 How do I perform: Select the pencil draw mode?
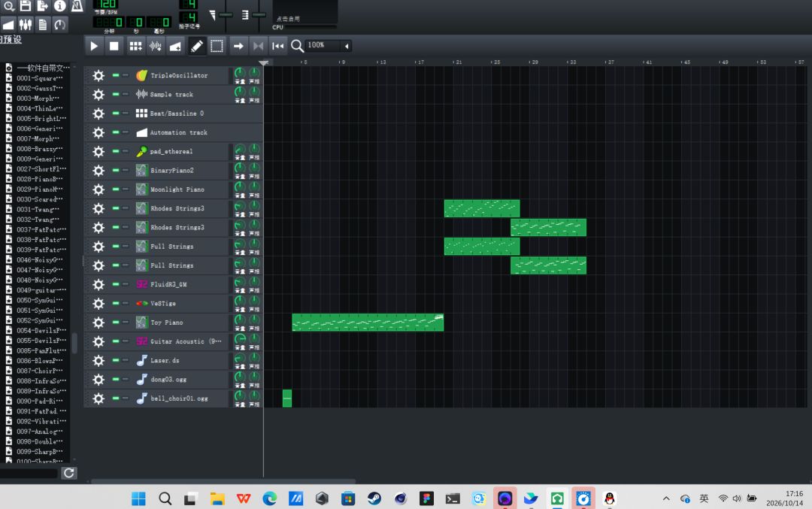click(x=197, y=46)
